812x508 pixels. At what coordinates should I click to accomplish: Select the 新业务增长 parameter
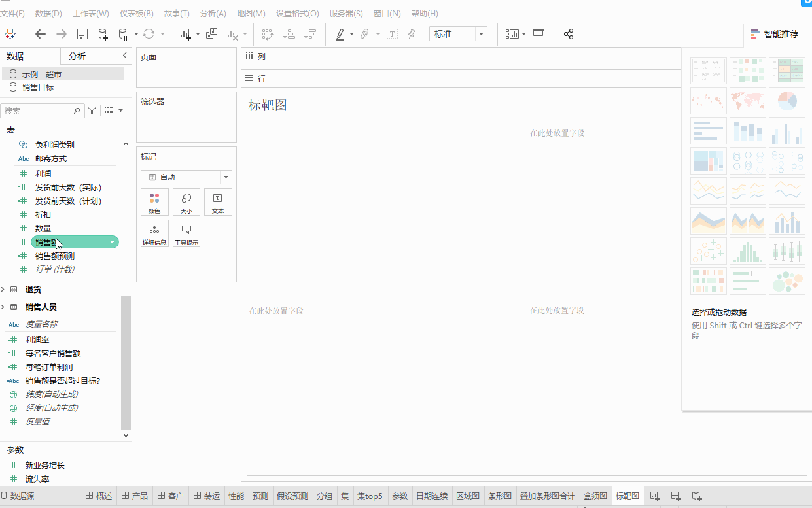pyautogui.click(x=45, y=466)
